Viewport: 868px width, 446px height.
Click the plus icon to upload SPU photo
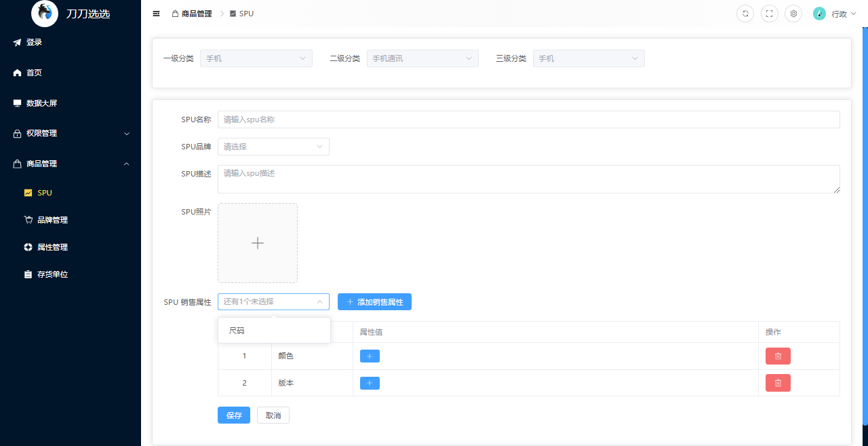coord(258,243)
